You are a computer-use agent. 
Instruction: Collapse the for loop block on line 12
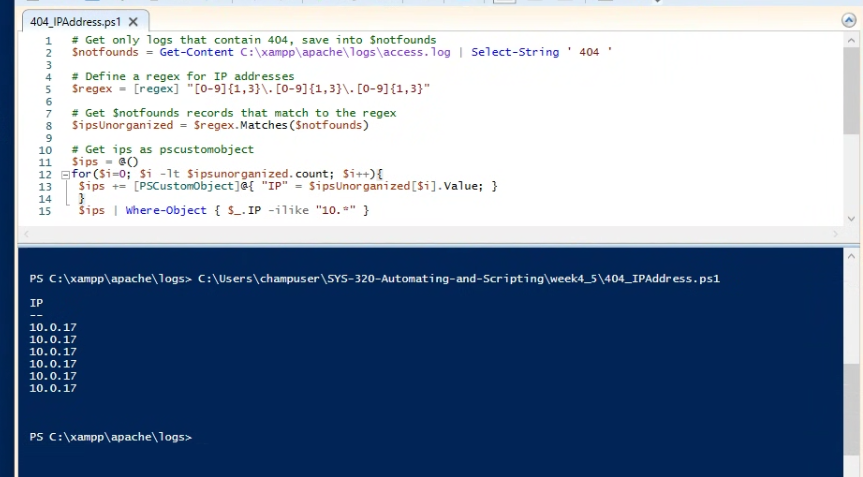65,174
